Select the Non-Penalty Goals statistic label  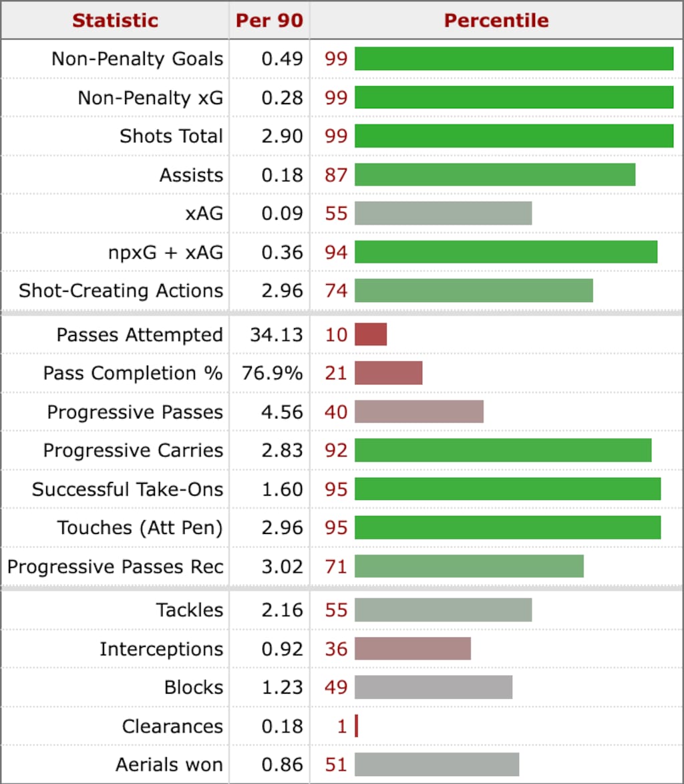pos(137,59)
